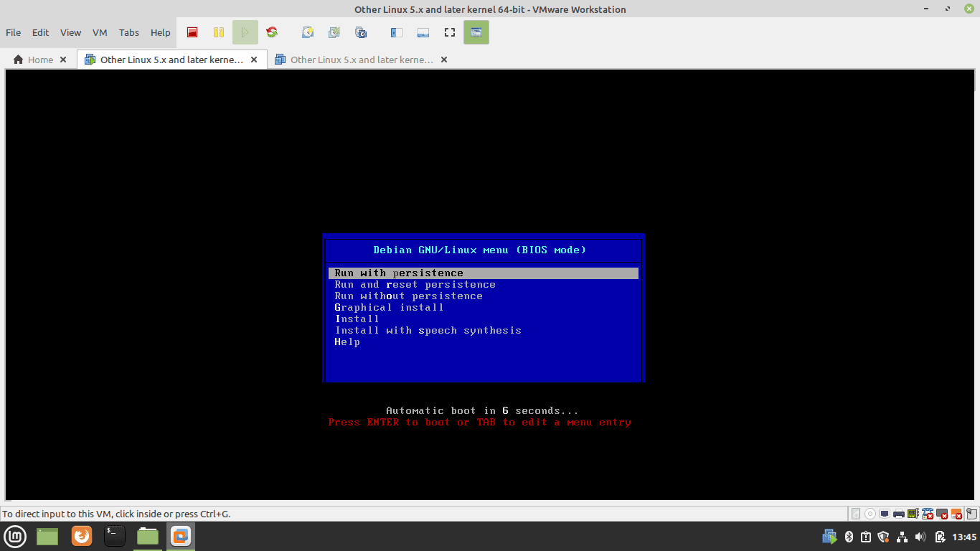Click 'Automatic boot in 6 seconds' text
Viewport: 980px width, 551px height.
pos(482,411)
